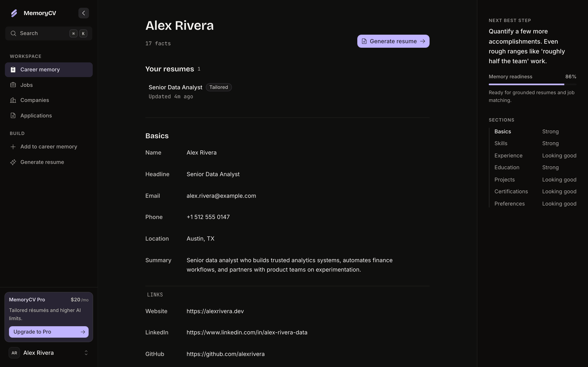Click the Applications document icon
Viewport: 588px width, 367px height.
click(13, 116)
